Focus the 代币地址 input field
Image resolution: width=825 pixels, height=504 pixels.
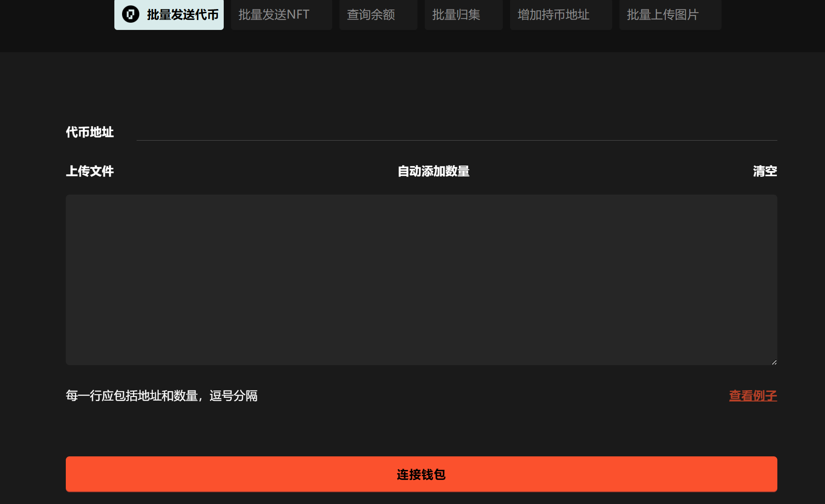click(457, 132)
